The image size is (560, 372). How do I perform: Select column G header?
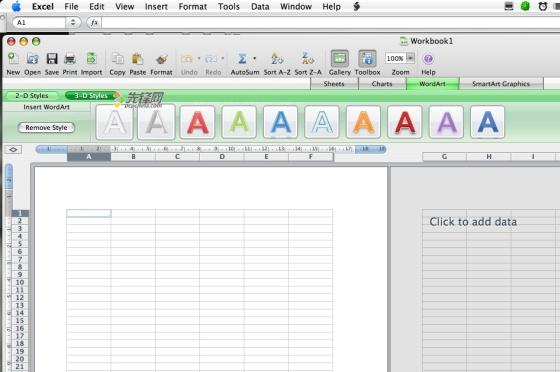444,157
